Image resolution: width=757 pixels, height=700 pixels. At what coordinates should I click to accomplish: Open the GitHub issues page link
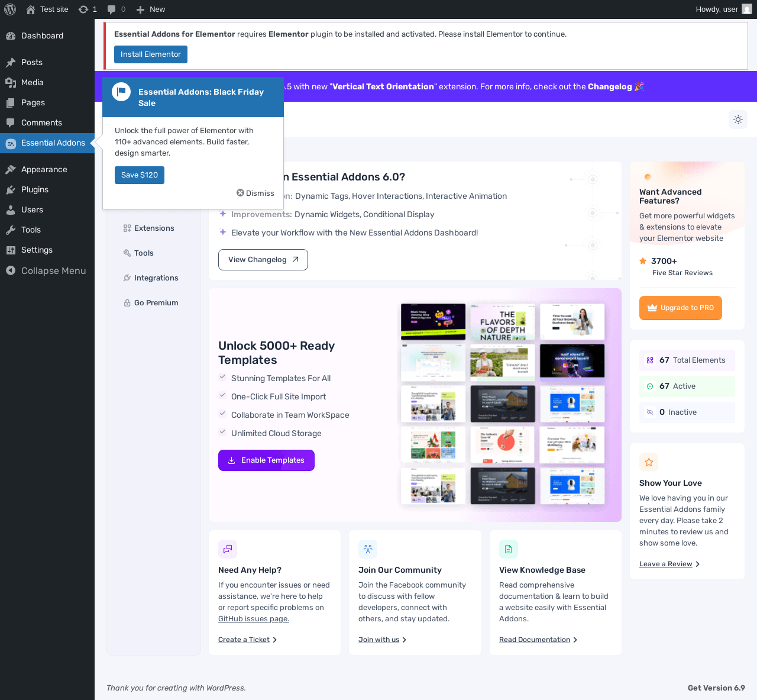(x=254, y=619)
